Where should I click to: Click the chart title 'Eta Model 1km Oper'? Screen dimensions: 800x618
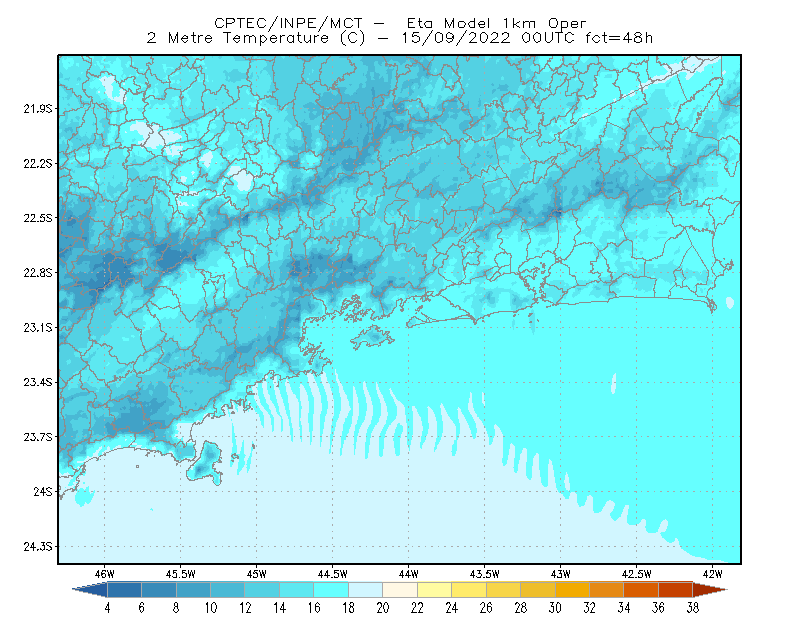496,23
